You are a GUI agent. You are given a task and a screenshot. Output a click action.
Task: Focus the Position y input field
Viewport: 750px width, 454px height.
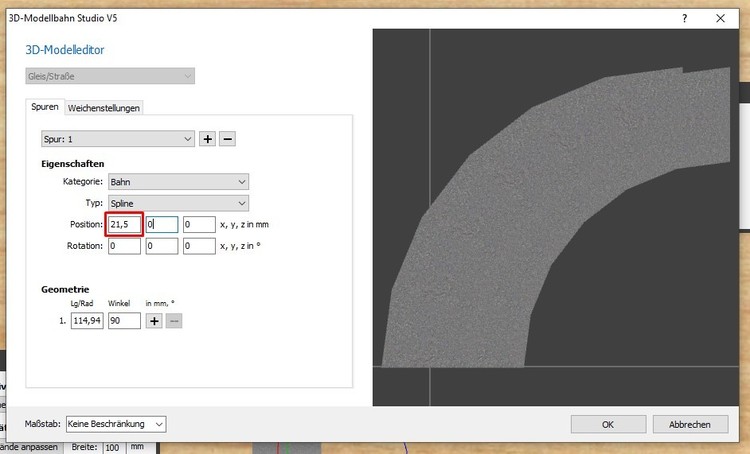(x=162, y=224)
